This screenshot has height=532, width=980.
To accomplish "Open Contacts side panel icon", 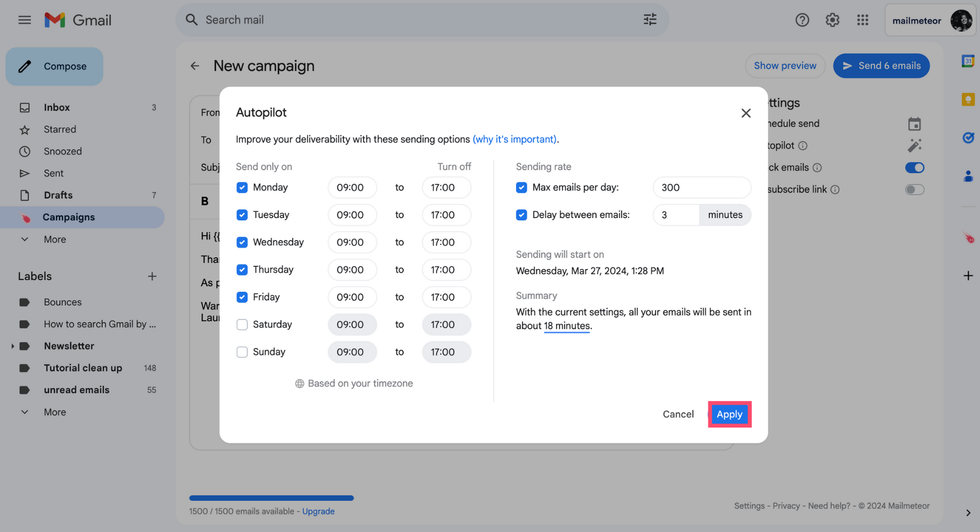I will click(x=968, y=176).
